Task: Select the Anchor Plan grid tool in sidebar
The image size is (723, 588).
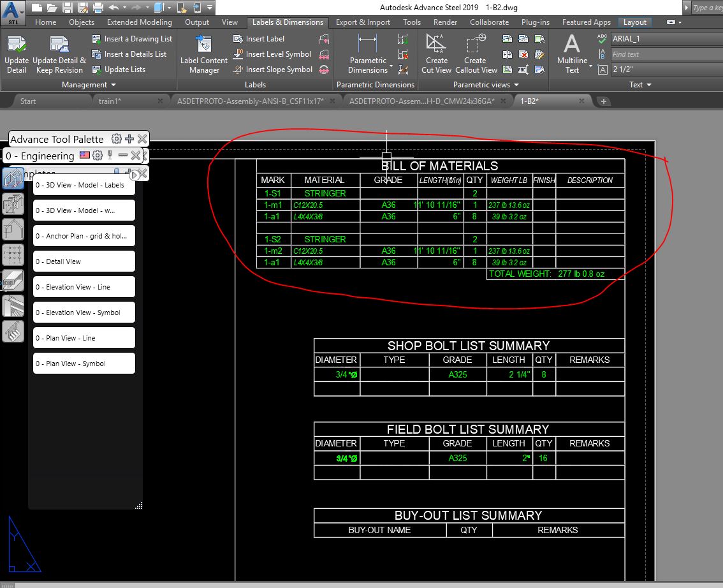Action: coord(84,235)
